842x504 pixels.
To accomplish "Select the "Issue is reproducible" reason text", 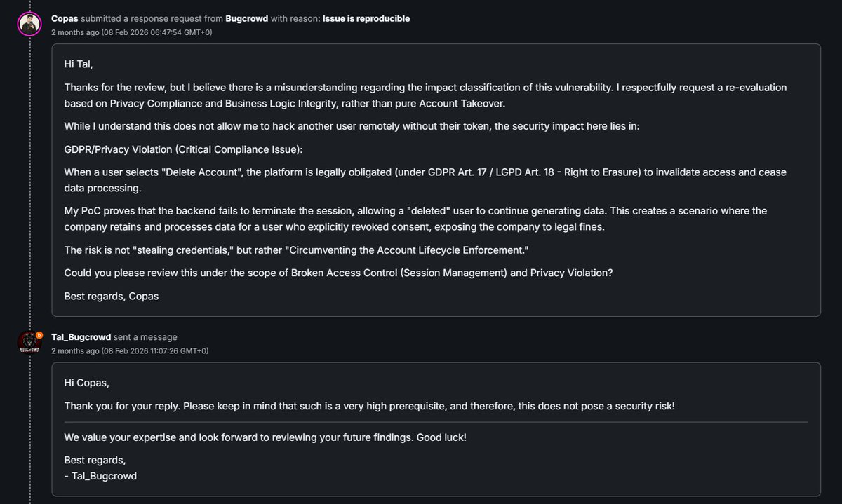I will point(366,18).
